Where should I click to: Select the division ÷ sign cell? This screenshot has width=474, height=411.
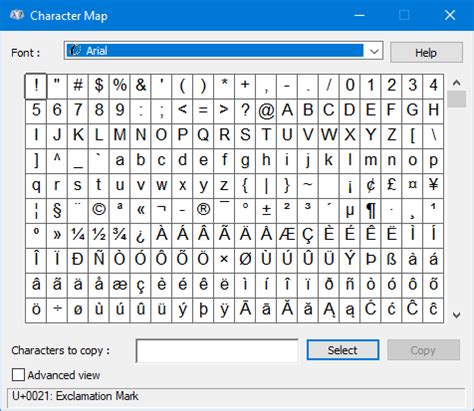click(57, 310)
